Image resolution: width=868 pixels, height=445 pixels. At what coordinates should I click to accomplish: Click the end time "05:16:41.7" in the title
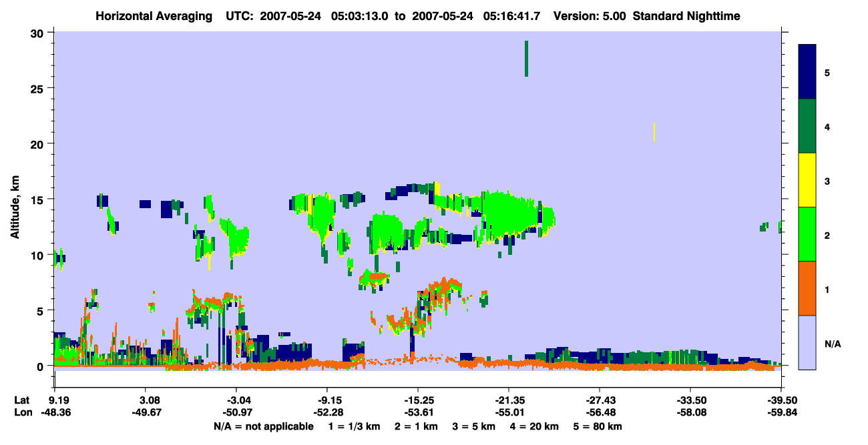[x=510, y=15]
